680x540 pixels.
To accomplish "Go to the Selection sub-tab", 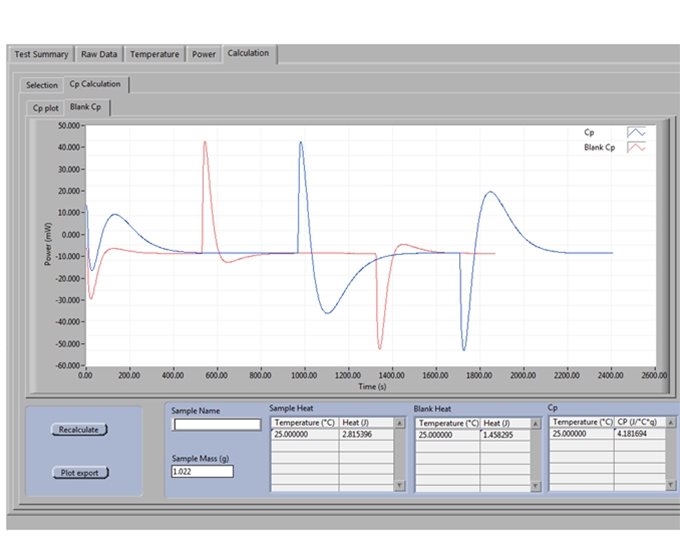I will click(41, 85).
